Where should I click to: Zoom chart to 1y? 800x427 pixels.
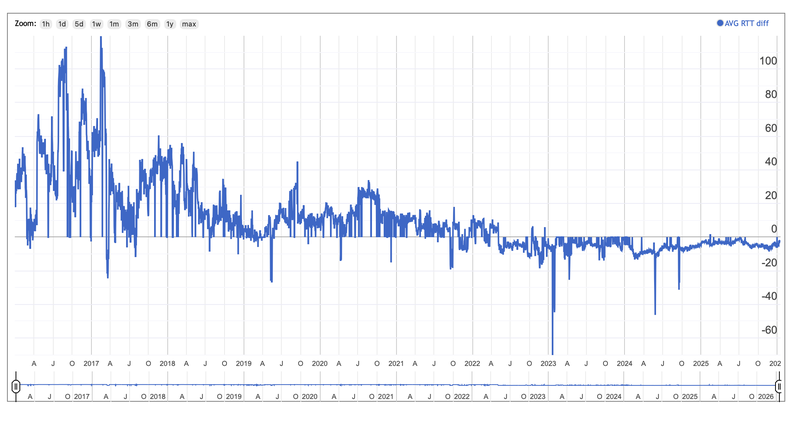169,23
